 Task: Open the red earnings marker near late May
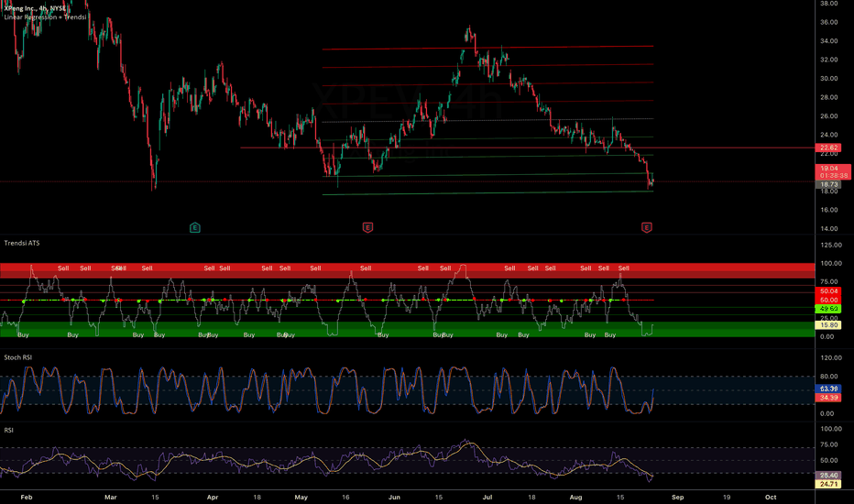[367, 227]
